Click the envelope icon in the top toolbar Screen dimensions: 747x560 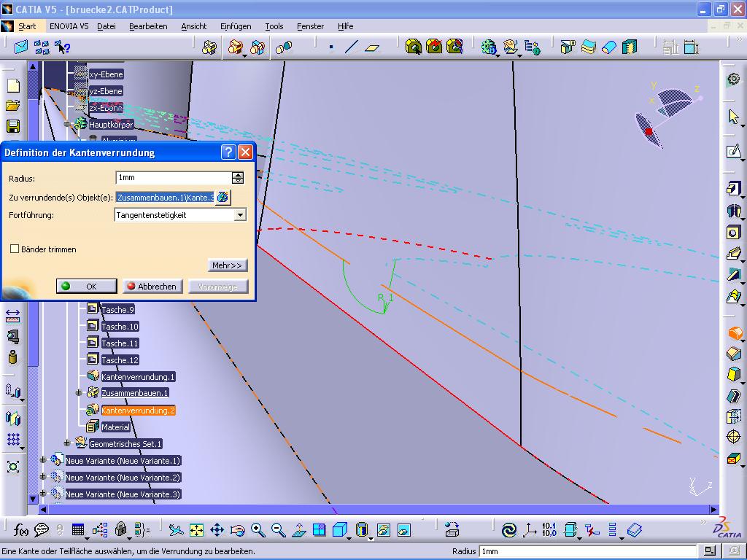(21, 47)
